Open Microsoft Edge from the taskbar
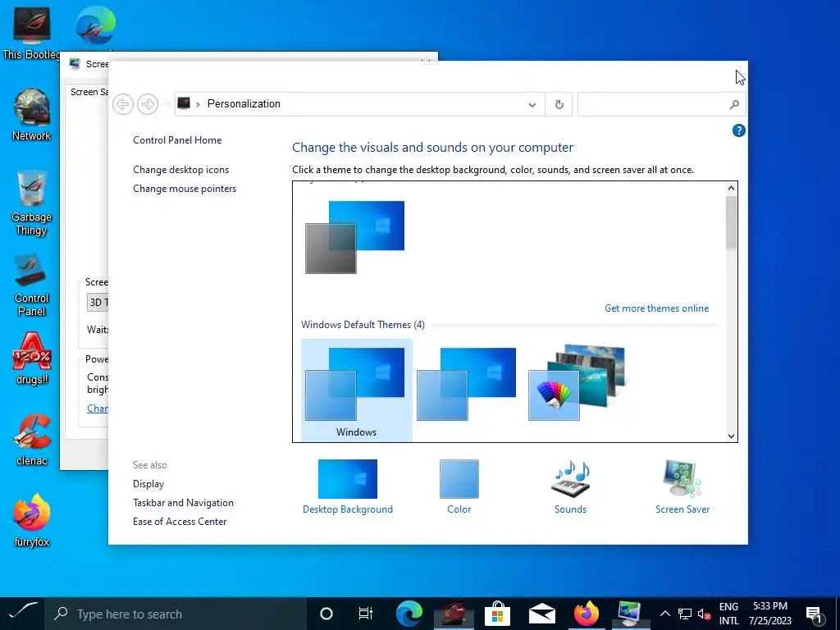This screenshot has width=840, height=630. 409,614
